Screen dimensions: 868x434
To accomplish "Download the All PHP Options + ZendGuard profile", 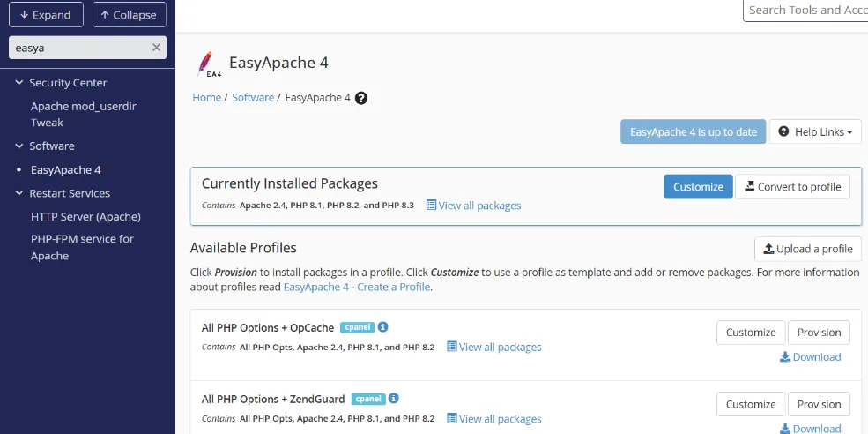I will [x=811, y=429].
